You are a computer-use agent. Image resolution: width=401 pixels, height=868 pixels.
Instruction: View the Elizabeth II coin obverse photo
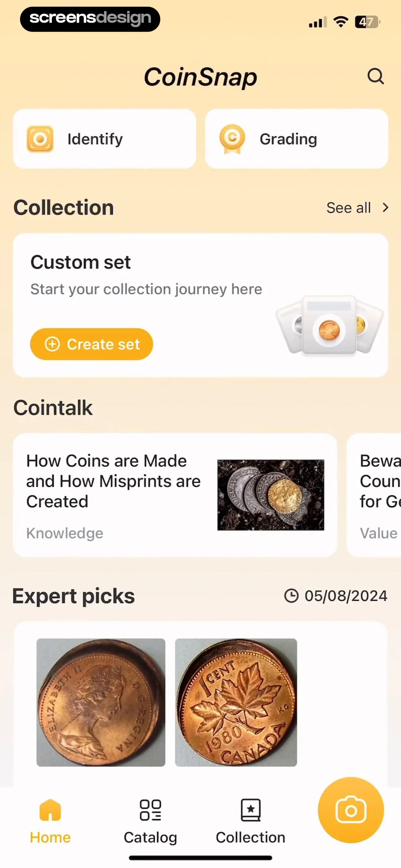coord(101,702)
